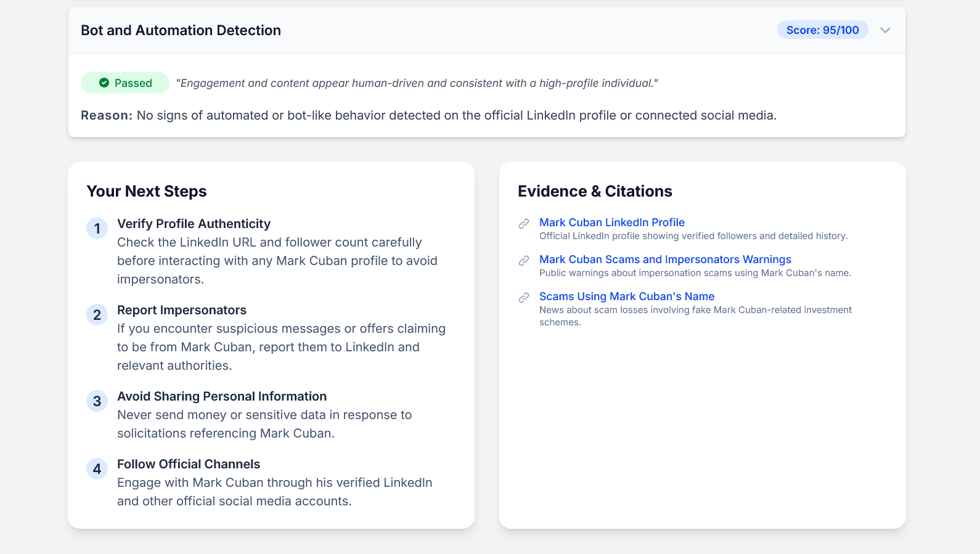The width and height of the screenshot is (980, 554).
Task: Click link icon beside Mark Cuban LinkedIn Profile
Action: pyautogui.click(x=524, y=224)
